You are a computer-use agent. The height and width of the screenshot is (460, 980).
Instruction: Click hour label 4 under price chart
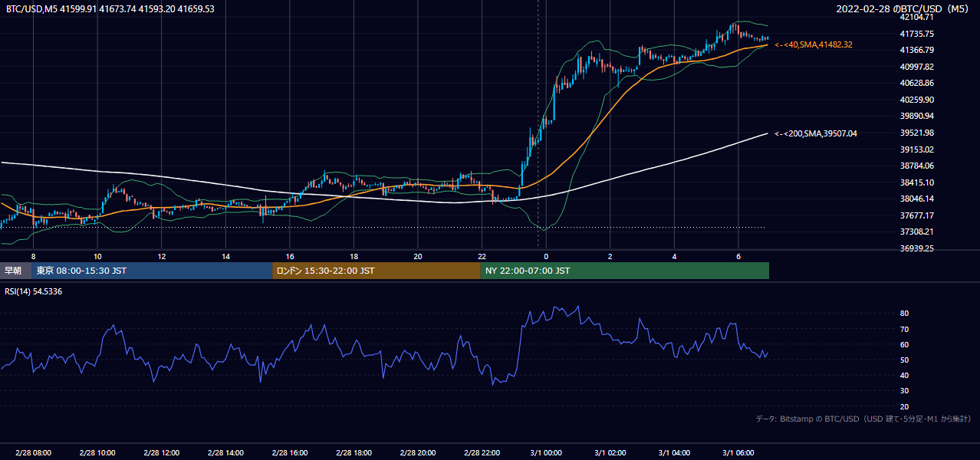pos(674,256)
